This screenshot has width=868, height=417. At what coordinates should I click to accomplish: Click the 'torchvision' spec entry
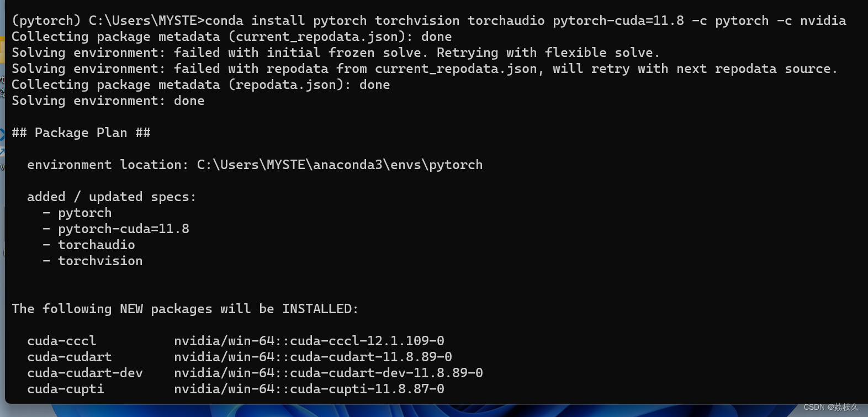(100, 261)
